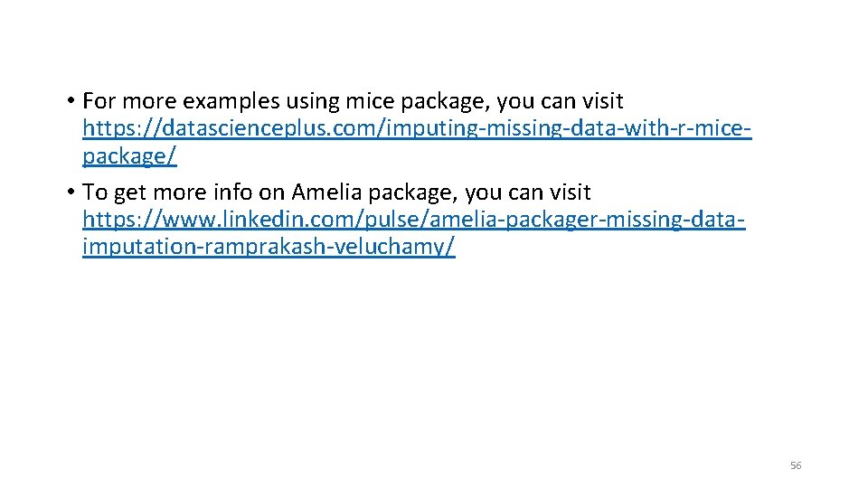Click the second bullet point marker

[x=71, y=192]
